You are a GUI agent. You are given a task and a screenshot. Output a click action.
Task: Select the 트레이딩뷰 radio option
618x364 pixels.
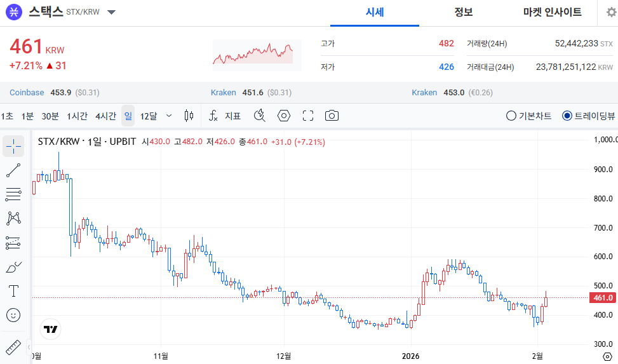tap(567, 116)
